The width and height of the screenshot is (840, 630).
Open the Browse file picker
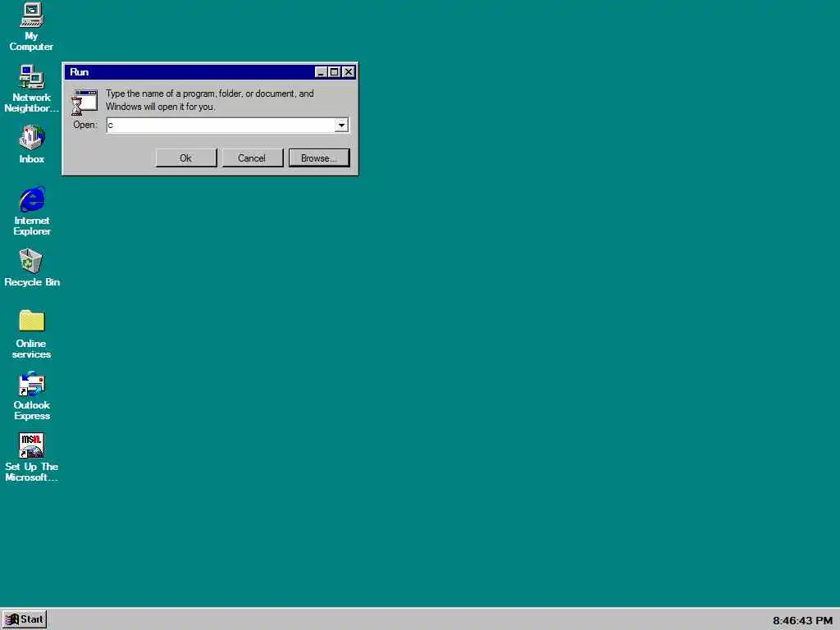coord(319,158)
